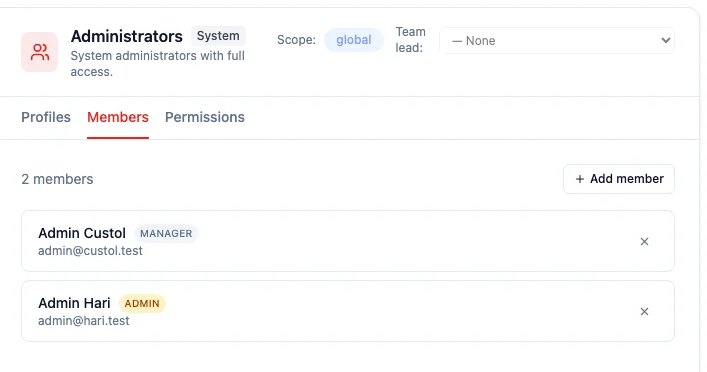Screen dimensions: 707x372
Task: Click the Administrators group people icon
Action: [40, 52]
